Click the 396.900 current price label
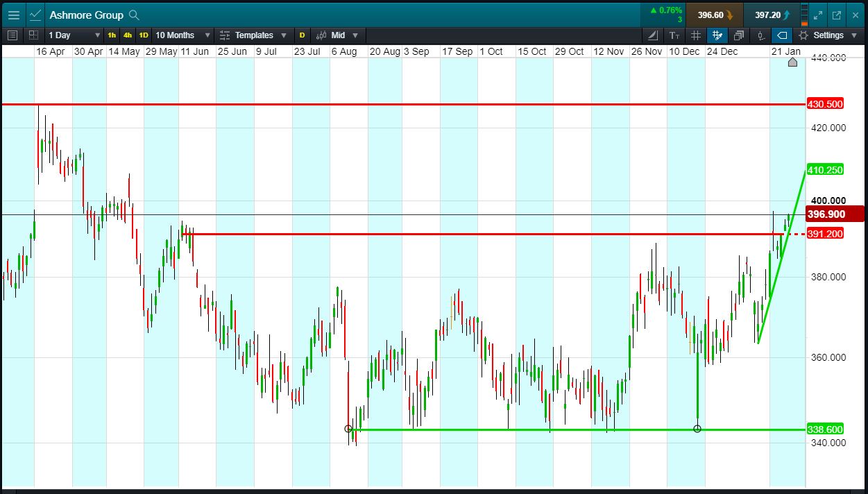 click(835, 214)
